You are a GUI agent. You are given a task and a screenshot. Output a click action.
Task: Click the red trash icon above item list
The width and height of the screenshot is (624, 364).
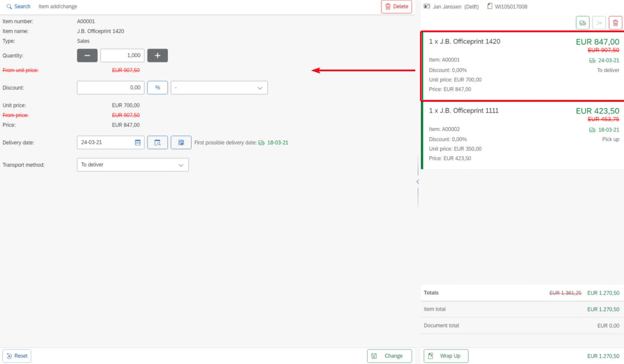tap(615, 23)
